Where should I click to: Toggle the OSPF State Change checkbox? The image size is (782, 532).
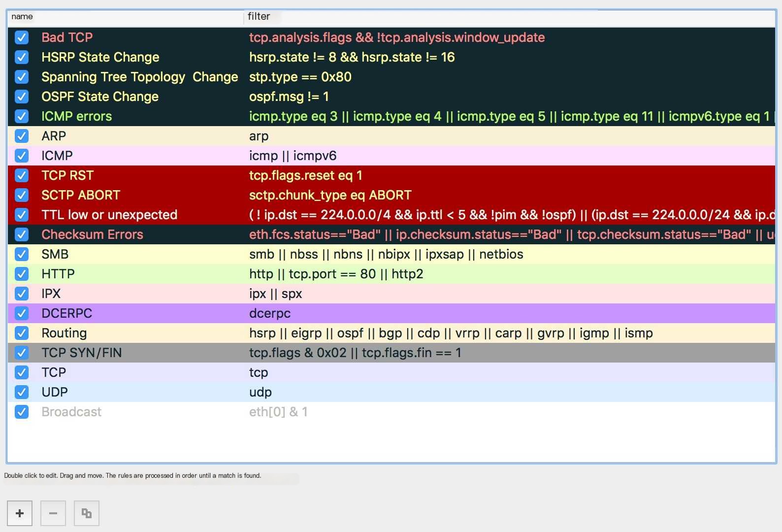[x=22, y=97]
